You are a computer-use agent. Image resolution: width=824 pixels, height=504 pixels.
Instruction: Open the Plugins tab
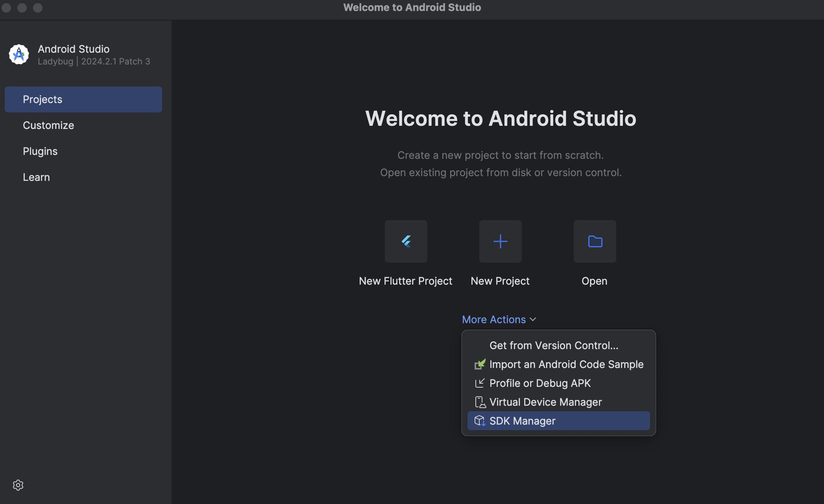coord(83,151)
